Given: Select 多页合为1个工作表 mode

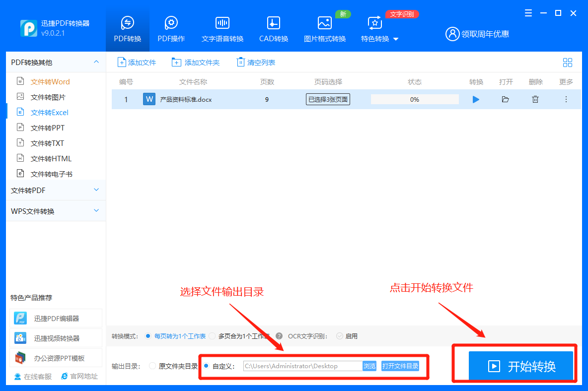Looking at the screenshot, I should [212, 336].
